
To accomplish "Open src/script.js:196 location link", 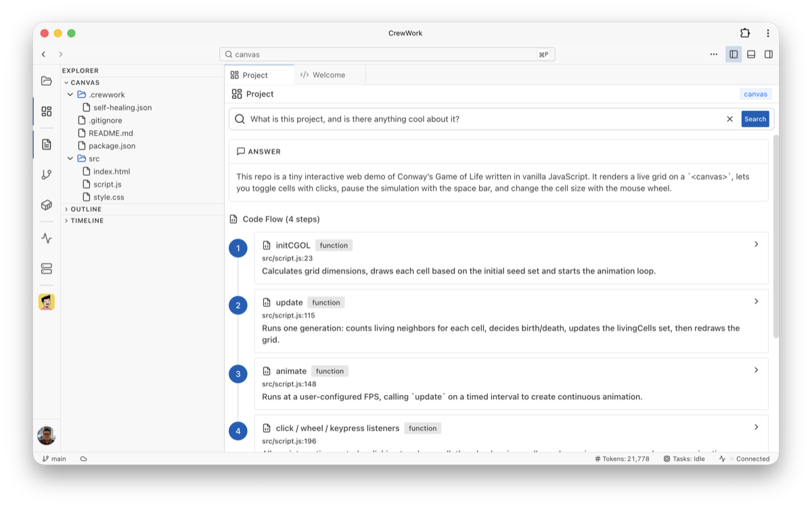I will (289, 441).
